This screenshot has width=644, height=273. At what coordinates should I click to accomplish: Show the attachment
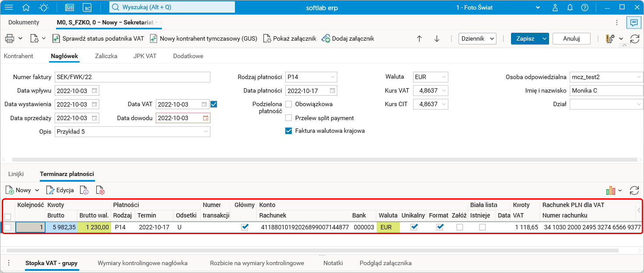pos(290,38)
